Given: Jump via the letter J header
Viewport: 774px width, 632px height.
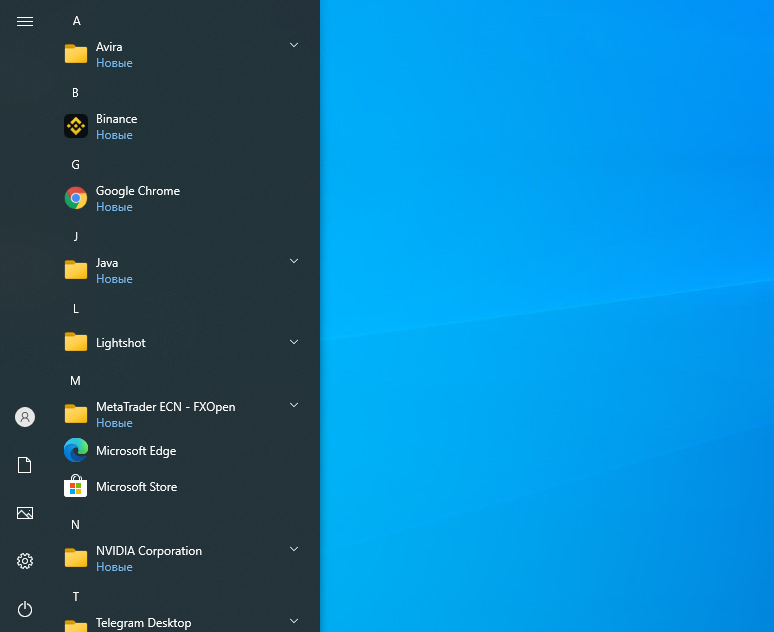Looking at the screenshot, I should click(x=76, y=237).
